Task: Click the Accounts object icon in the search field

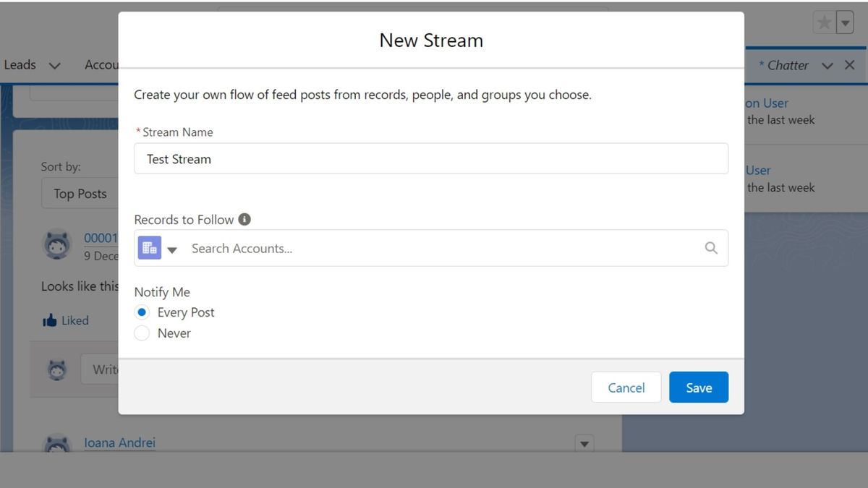Action: (x=149, y=247)
